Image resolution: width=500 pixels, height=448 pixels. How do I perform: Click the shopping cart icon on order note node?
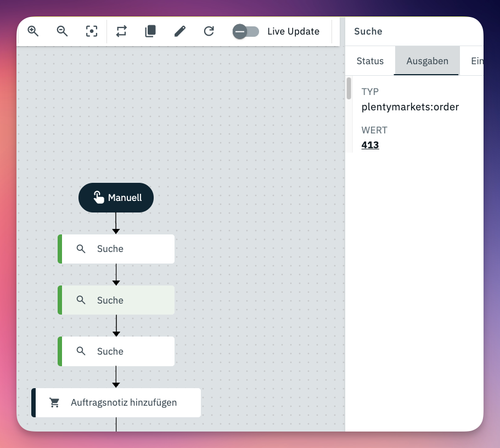pos(54,402)
